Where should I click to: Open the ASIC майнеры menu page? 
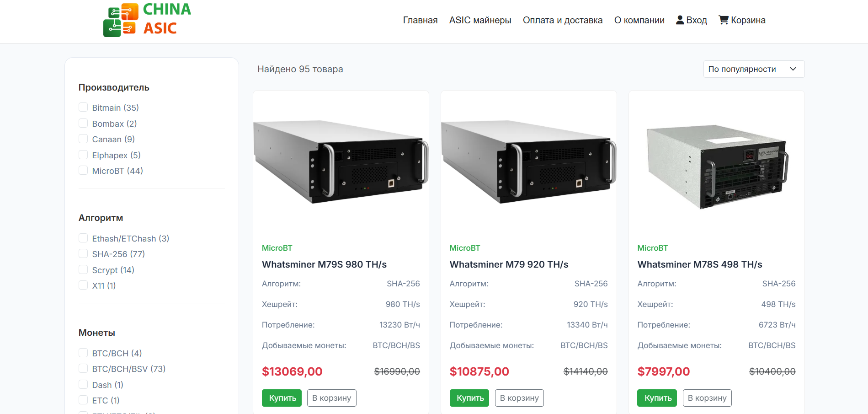tap(480, 20)
